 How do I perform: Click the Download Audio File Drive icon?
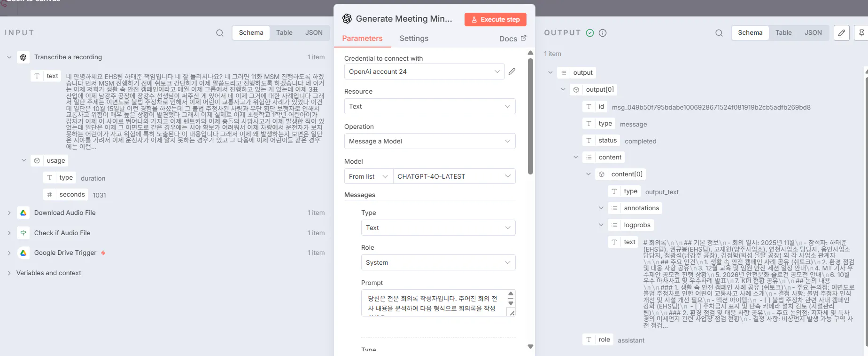pos(23,213)
